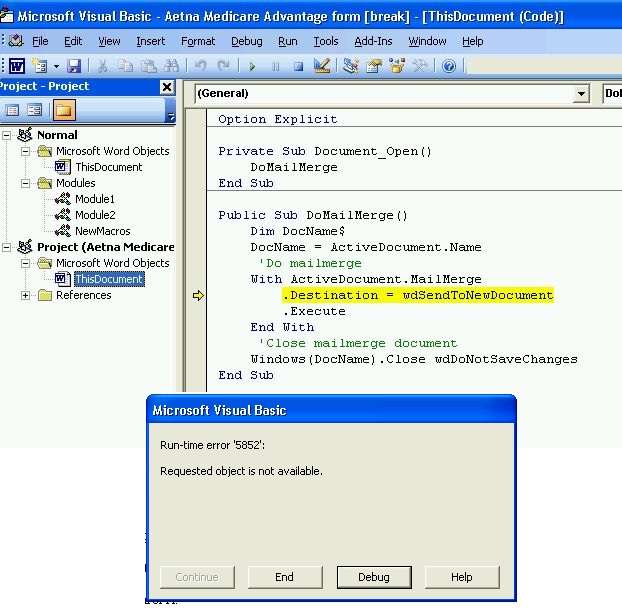Click the Option Explicit line
Image resolution: width=622 pixels, height=609 pixels.
[278, 119]
